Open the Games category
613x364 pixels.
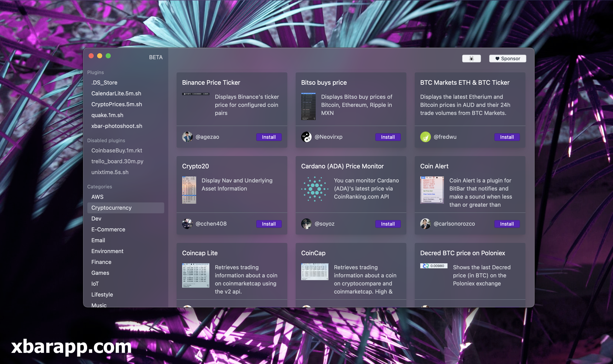tap(126, 273)
